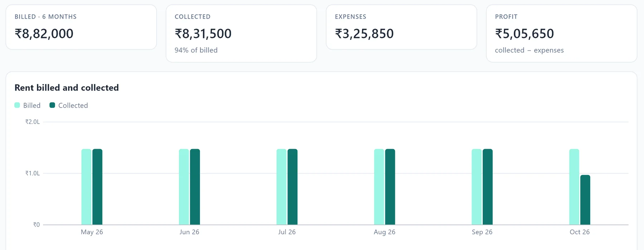
Task: Click the ₹8,82,000 billed amount
Action: coord(44,34)
